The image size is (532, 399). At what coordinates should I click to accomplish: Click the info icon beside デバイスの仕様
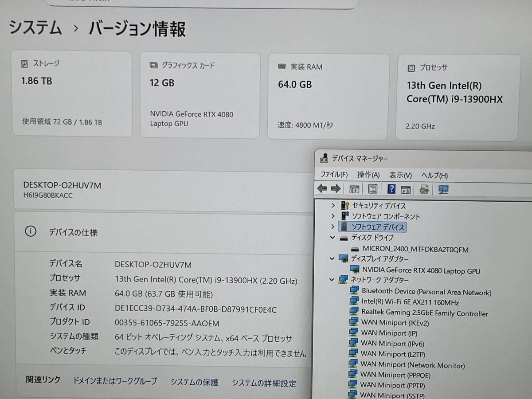click(31, 231)
